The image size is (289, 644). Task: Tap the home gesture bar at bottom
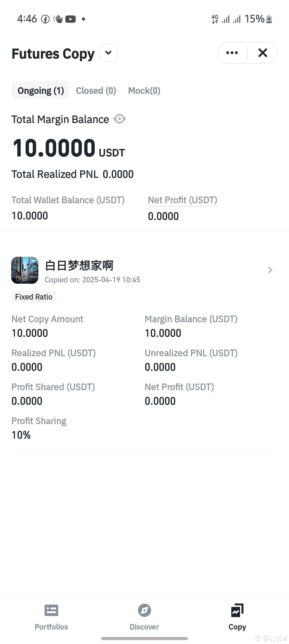pos(144,638)
